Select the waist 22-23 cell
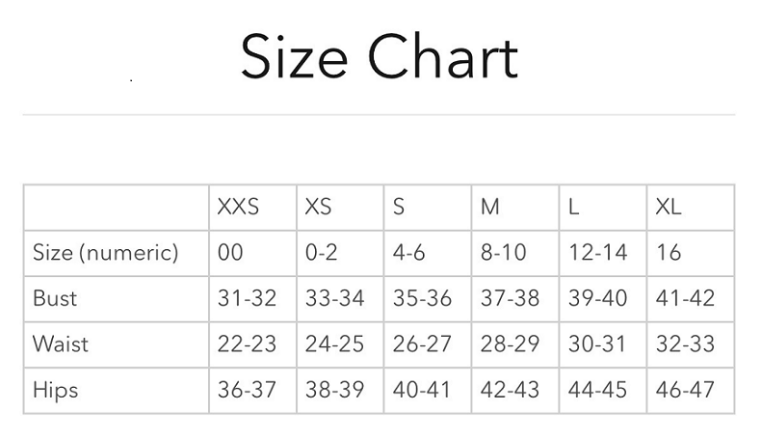 click(x=246, y=344)
